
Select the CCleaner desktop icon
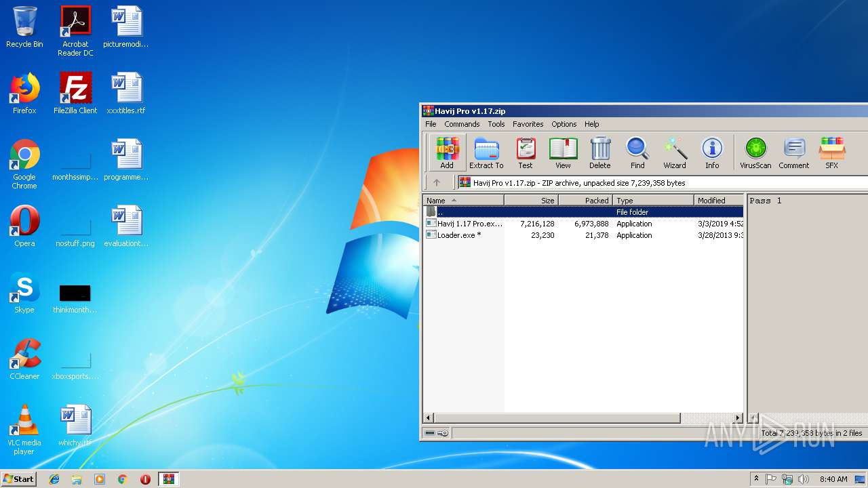point(24,359)
